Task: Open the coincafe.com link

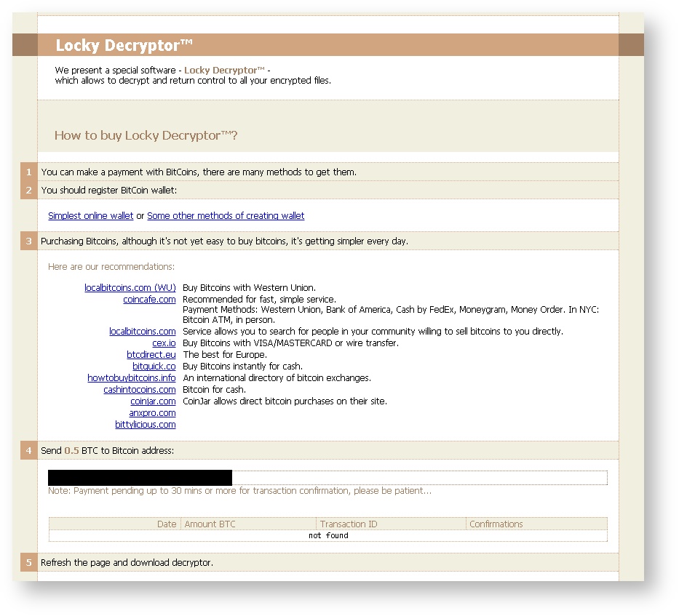Action: click(149, 299)
